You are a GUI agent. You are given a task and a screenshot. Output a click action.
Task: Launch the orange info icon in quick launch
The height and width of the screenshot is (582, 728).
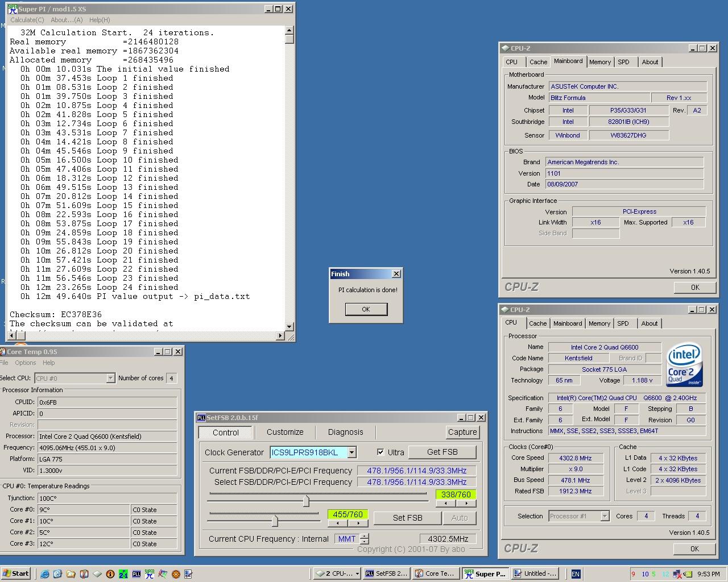pos(110,574)
